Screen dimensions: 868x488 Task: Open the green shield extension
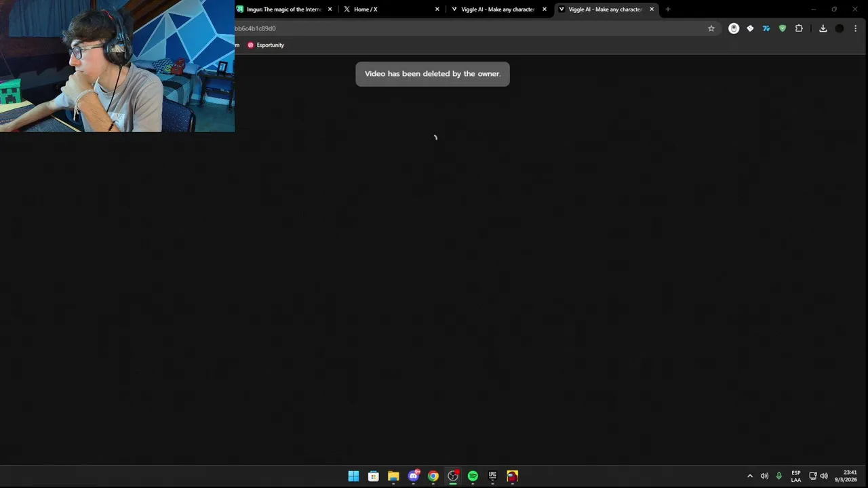point(783,28)
